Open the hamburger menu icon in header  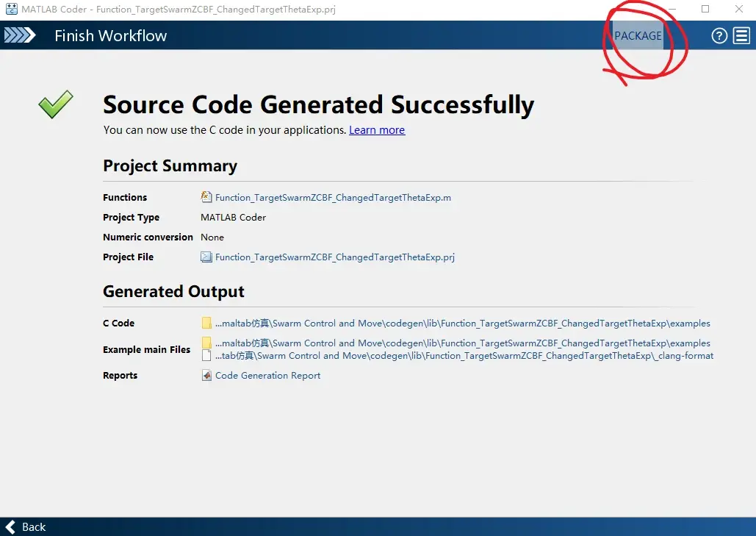(x=741, y=36)
